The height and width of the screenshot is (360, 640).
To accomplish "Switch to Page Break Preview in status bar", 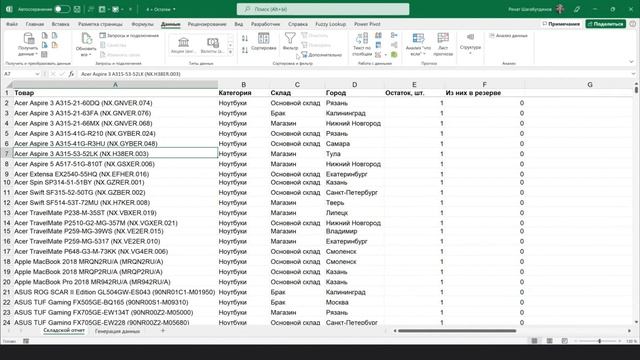I will click(x=564, y=341).
